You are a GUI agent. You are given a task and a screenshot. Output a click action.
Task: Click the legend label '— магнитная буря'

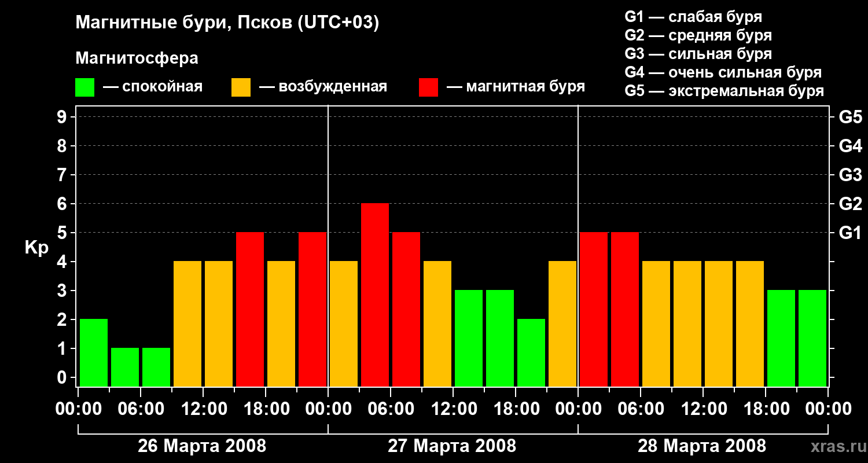(516, 87)
